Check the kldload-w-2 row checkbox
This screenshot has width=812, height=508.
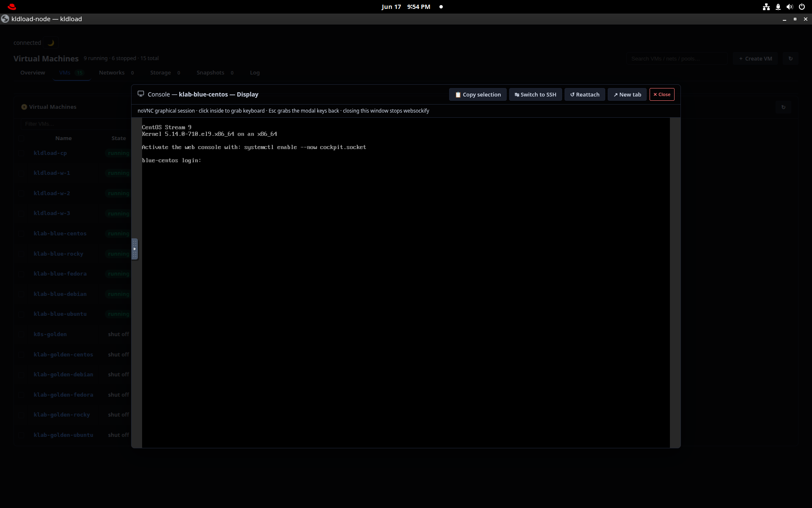pos(22,193)
